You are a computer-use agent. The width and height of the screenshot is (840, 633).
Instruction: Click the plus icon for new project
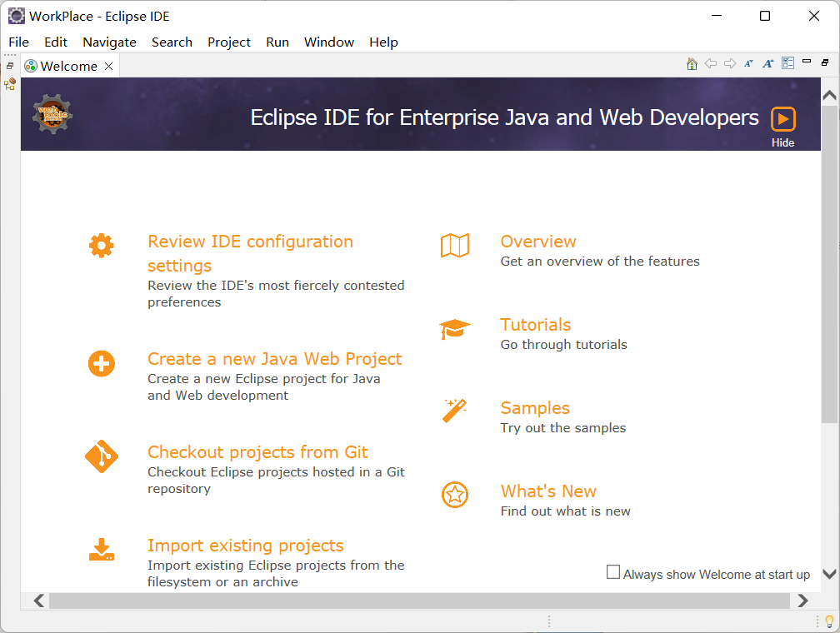click(x=102, y=364)
